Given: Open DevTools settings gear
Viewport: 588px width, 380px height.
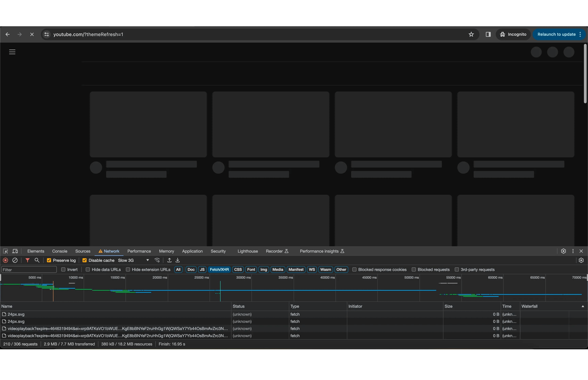Looking at the screenshot, I should [563, 251].
